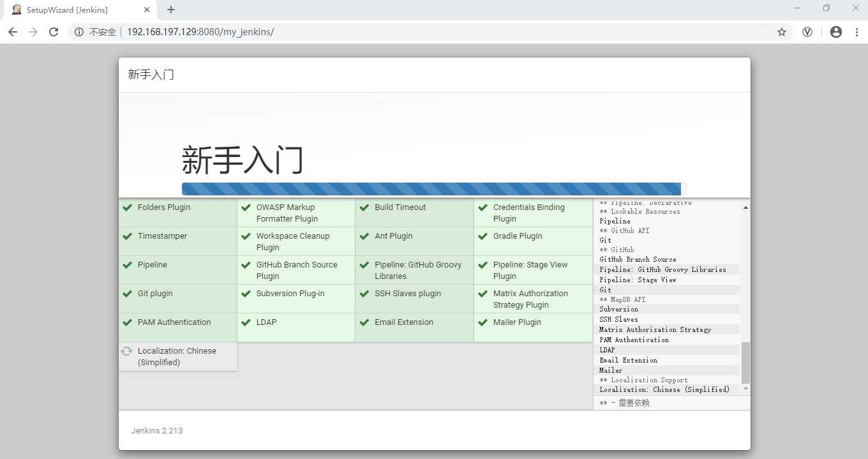The height and width of the screenshot is (459, 868).
Task: Click the checkmark beside Build Timeout
Action: coord(364,207)
